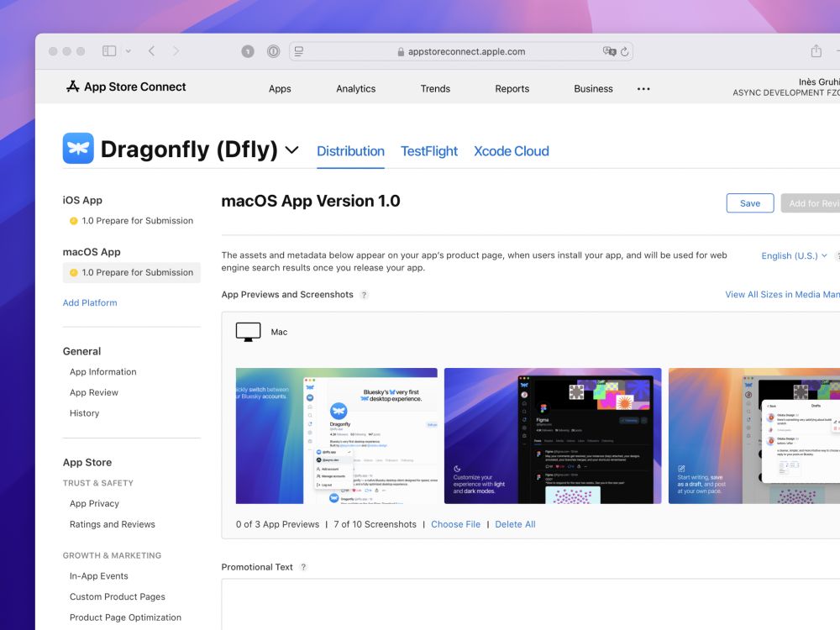The height and width of the screenshot is (630, 840).
Task: Toggle the Safari sidebar button
Action: pyautogui.click(x=109, y=51)
